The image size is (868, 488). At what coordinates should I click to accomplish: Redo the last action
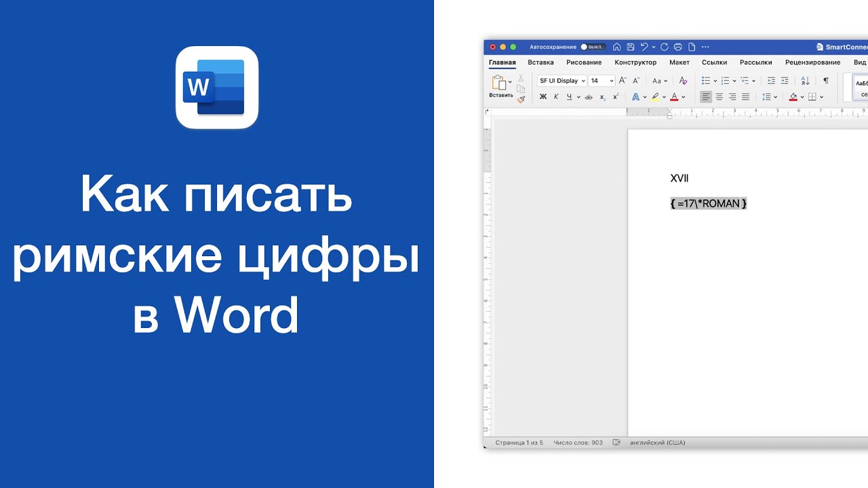click(x=664, y=47)
